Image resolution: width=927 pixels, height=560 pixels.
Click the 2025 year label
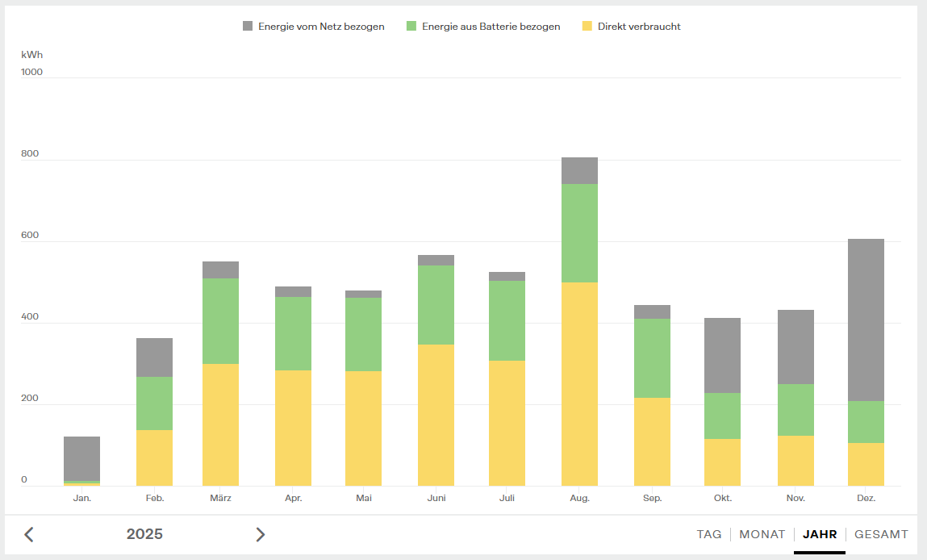point(144,534)
